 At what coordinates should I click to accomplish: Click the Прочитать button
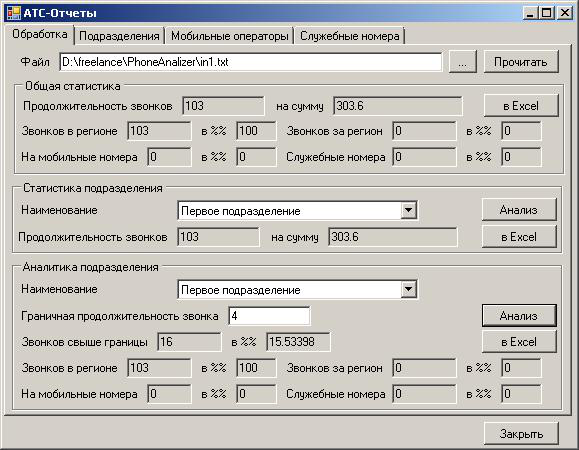pos(521,62)
